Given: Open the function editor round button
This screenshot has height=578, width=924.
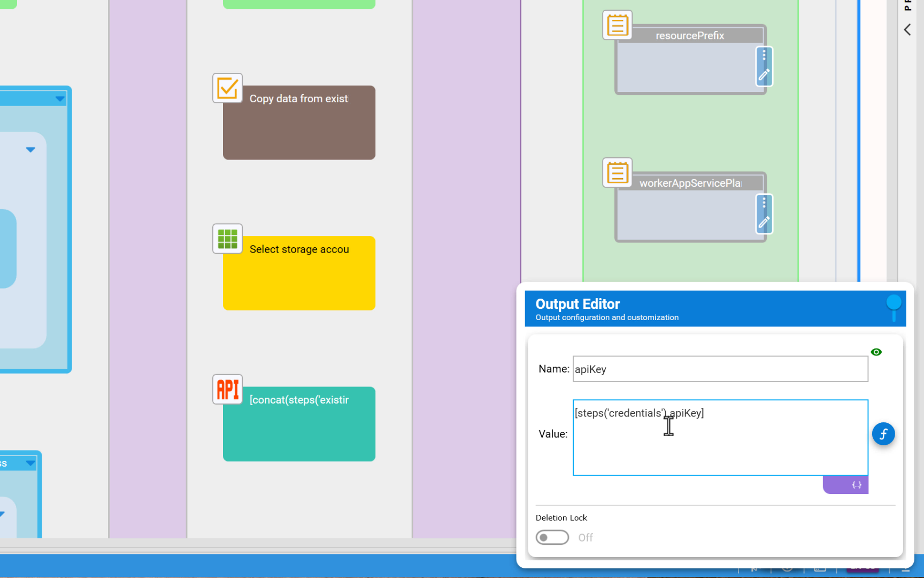Looking at the screenshot, I should click(x=883, y=434).
